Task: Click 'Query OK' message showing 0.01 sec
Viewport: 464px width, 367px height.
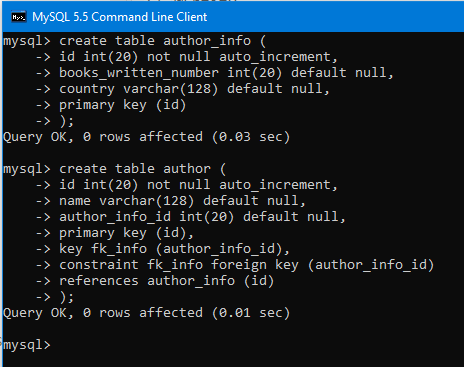Action: tap(146, 313)
